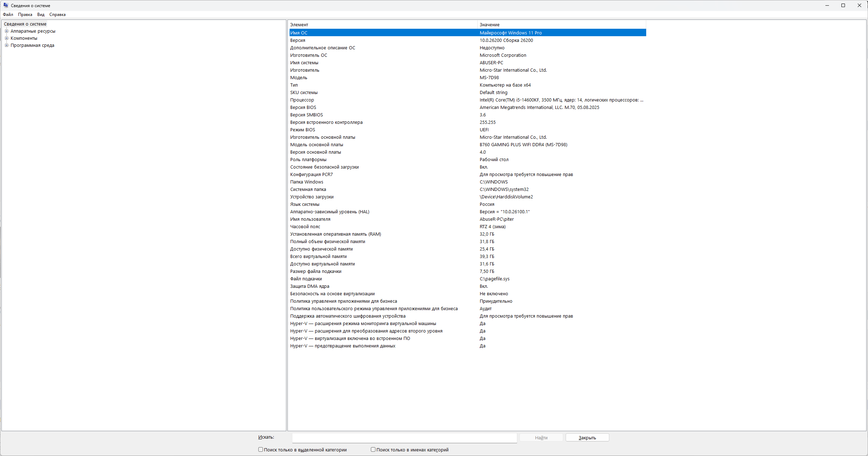
Task: Select the Сведения о системе root node
Action: click(25, 24)
